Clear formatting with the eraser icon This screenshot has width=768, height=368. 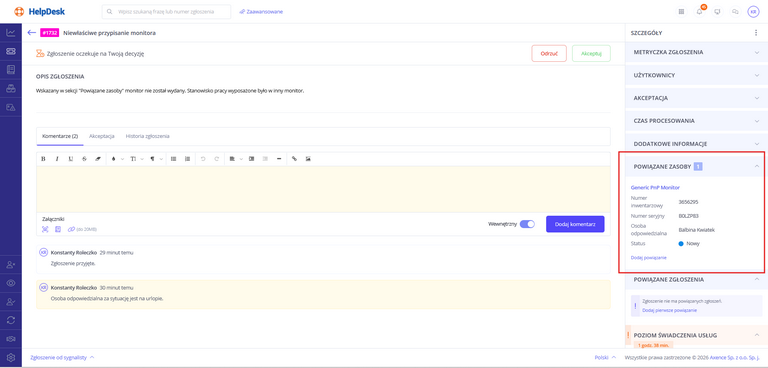tap(97, 159)
